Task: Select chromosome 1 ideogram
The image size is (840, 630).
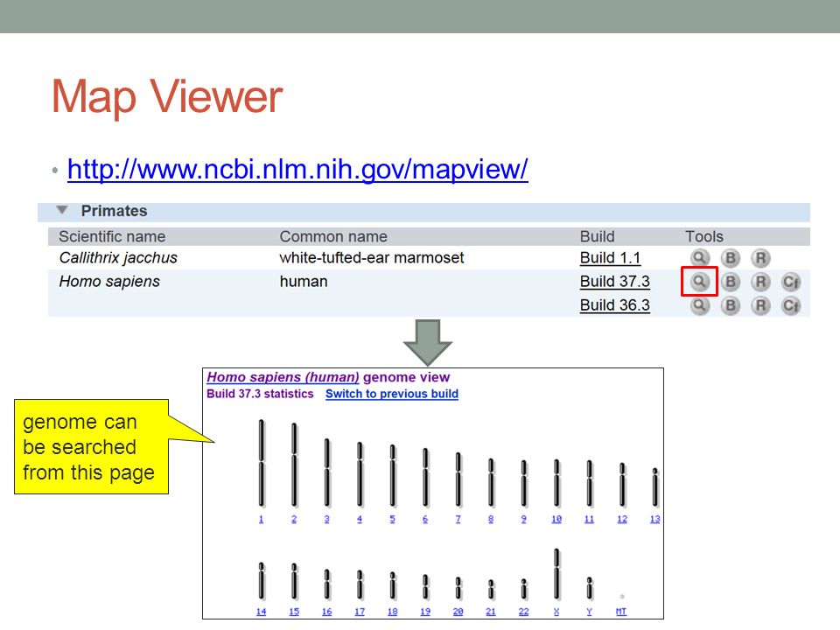Action: pyautogui.click(x=262, y=464)
